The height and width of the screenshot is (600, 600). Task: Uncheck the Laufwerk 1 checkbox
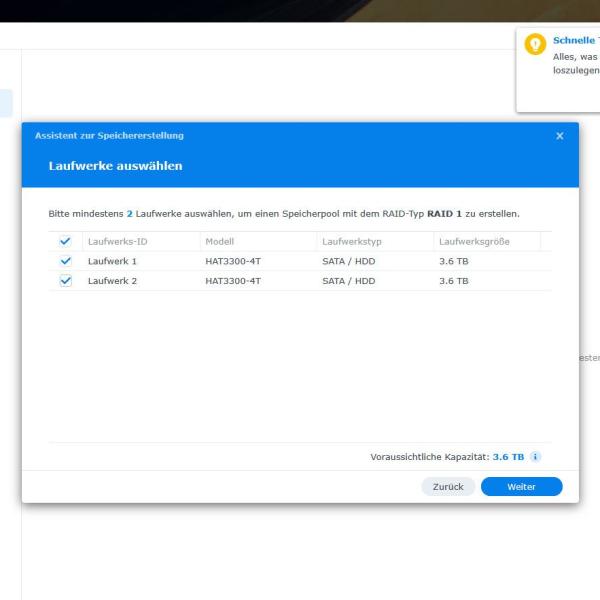click(66, 261)
